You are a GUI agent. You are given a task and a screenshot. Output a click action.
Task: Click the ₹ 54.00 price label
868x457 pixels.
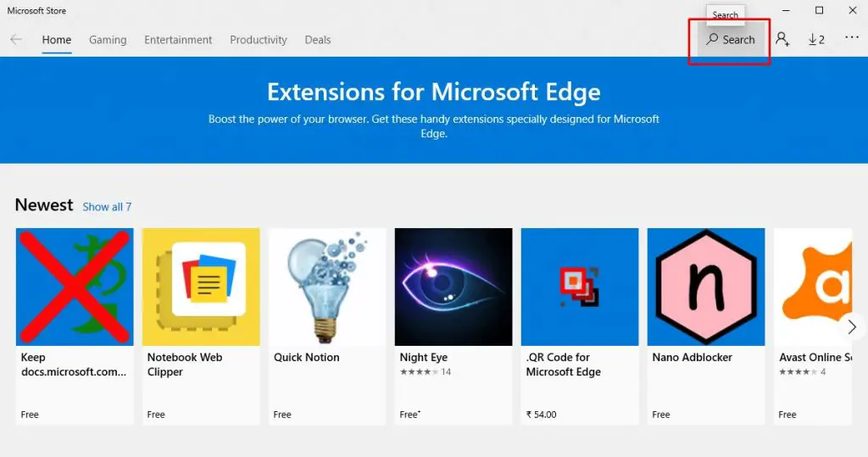pyautogui.click(x=542, y=415)
